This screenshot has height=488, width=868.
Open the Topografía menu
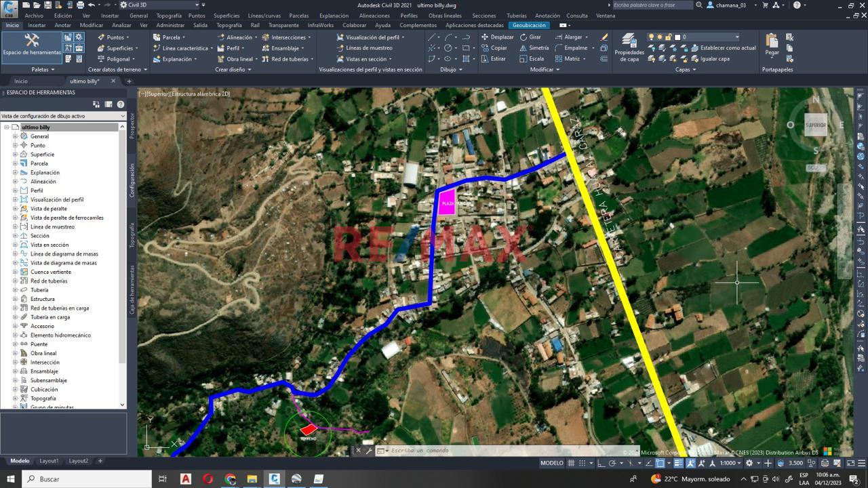pos(168,16)
